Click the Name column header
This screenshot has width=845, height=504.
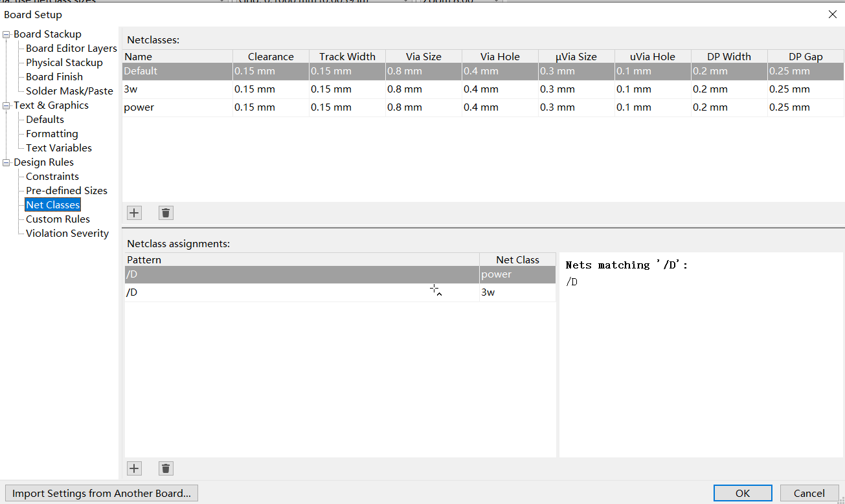pos(177,56)
